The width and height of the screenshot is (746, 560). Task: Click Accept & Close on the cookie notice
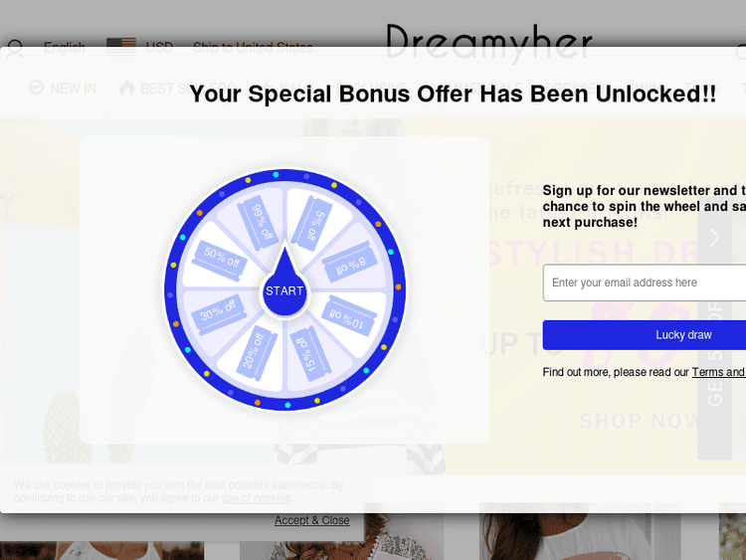coord(312,520)
